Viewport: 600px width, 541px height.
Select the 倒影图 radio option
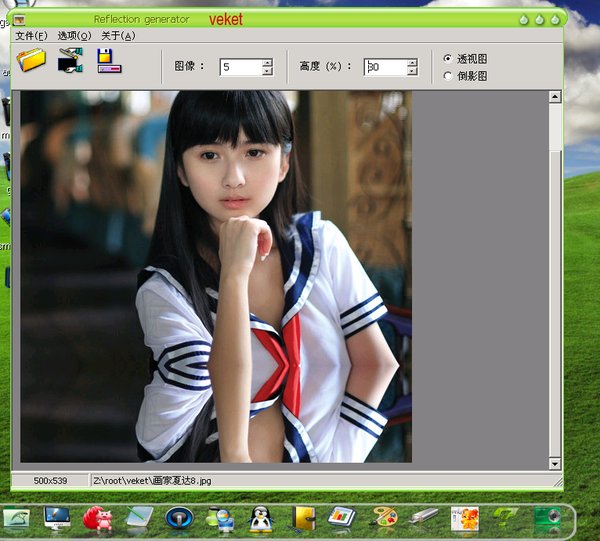448,75
